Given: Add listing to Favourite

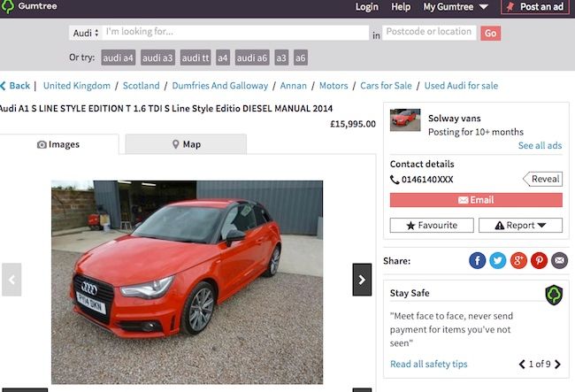Looking at the screenshot, I should pos(432,225).
